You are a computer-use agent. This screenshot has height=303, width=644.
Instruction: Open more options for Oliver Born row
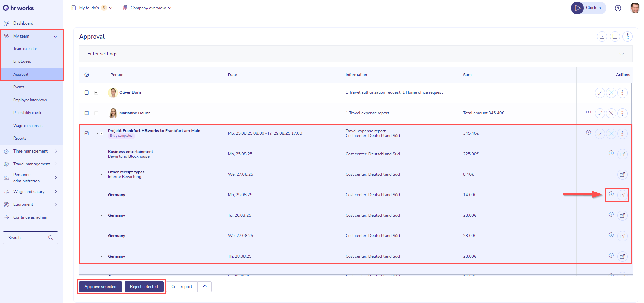point(622,93)
